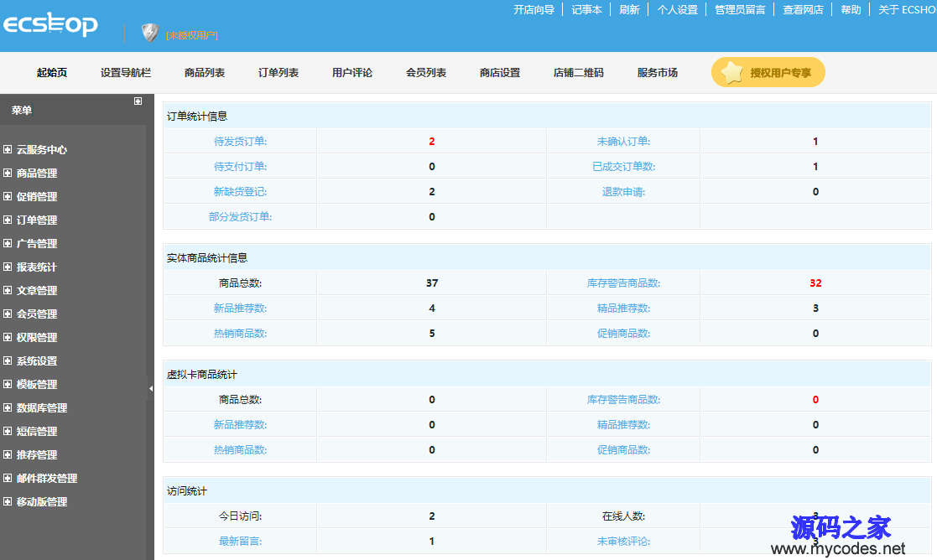
Task: Click 库存警告商品数 in 实体商品统计信息
Action: point(623,283)
